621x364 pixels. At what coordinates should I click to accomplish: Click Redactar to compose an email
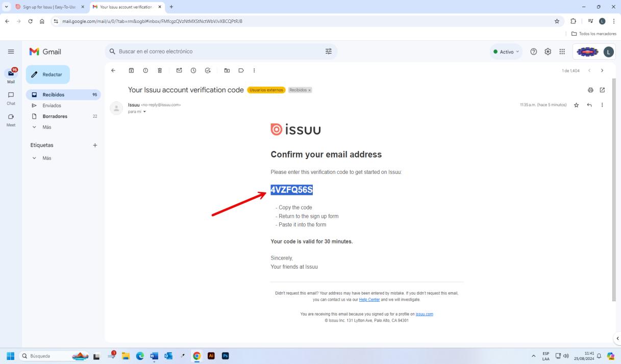coord(48,74)
